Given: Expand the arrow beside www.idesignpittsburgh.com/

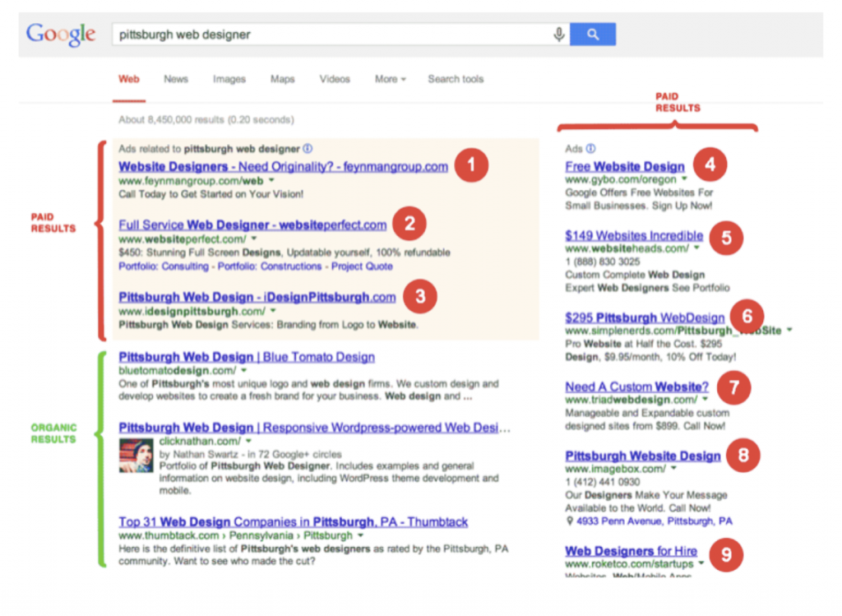Looking at the screenshot, I should tap(273, 311).
